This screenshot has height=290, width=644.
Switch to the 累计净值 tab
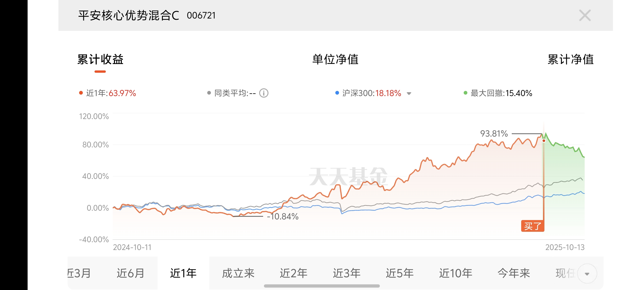coord(570,60)
